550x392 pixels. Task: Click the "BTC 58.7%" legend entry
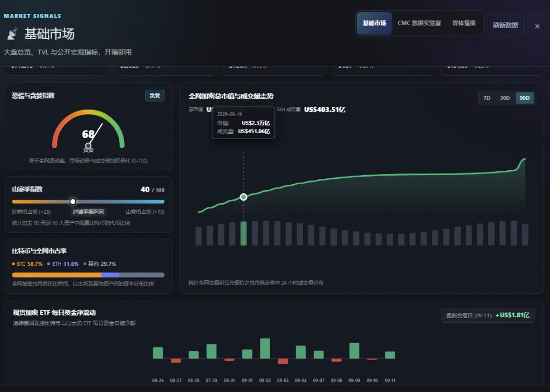[x=27, y=264]
